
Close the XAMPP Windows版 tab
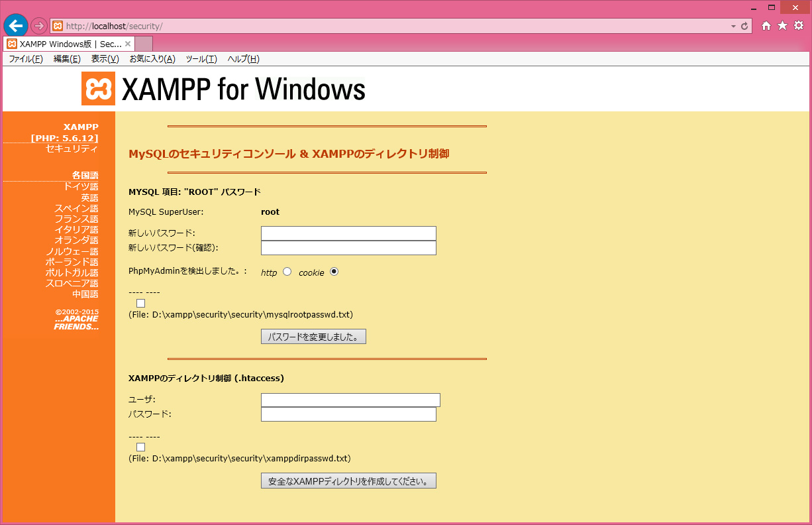pos(128,44)
